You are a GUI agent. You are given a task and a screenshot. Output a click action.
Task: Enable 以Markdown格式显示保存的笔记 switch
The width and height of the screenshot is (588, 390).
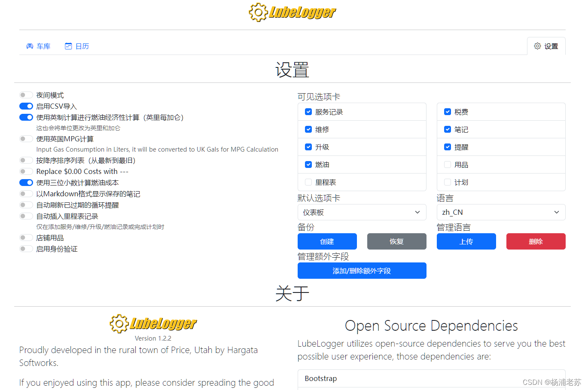[x=26, y=194]
